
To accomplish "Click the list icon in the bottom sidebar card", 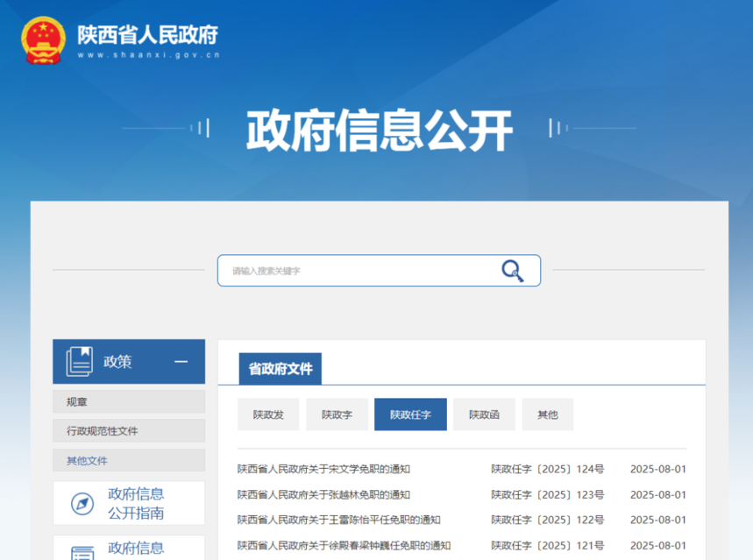I will click(82, 552).
